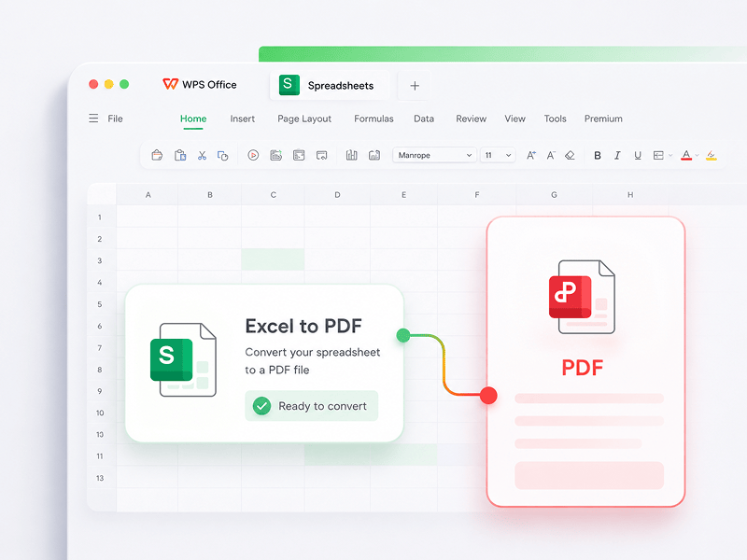
Task: Toggle underline formatting
Action: (x=638, y=155)
